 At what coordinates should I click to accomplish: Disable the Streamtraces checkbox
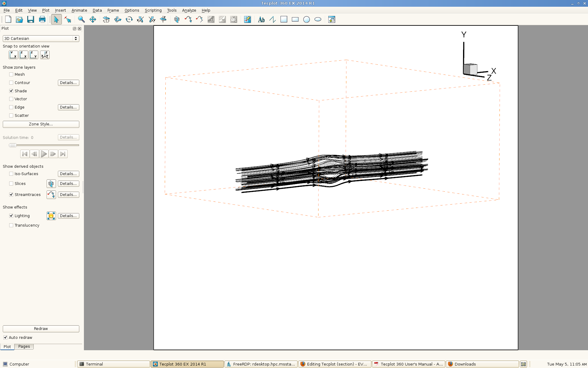[11, 195]
